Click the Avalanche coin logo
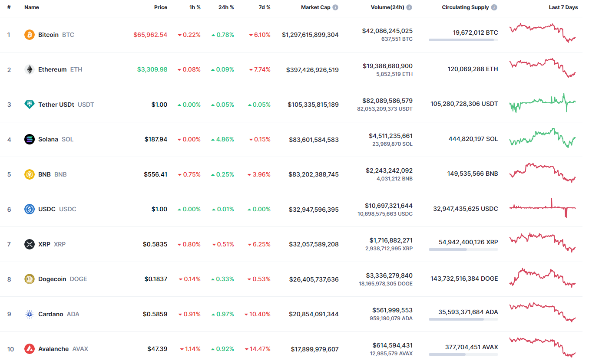Viewport: 589px width, 364px height. click(30, 349)
